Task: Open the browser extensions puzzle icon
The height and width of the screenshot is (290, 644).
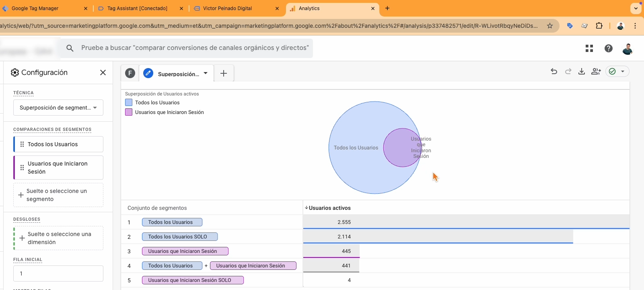Action: [599, 26]
